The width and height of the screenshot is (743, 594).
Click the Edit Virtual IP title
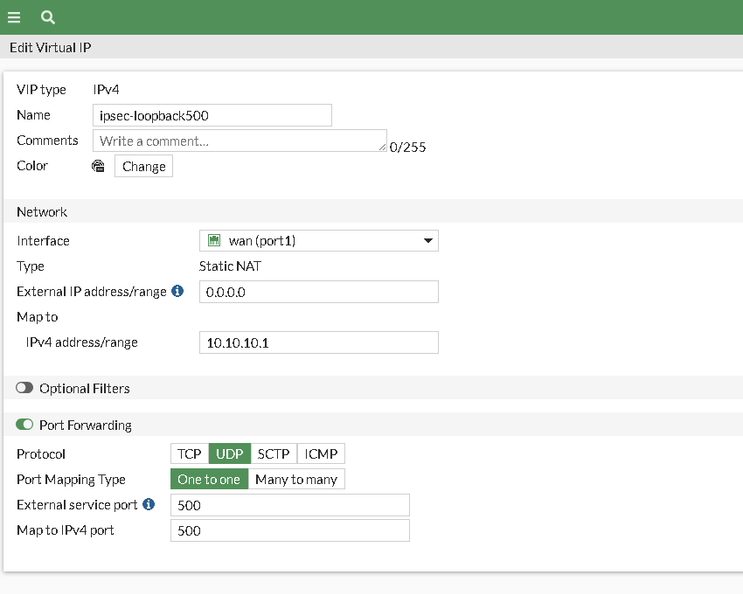[50, 47]
